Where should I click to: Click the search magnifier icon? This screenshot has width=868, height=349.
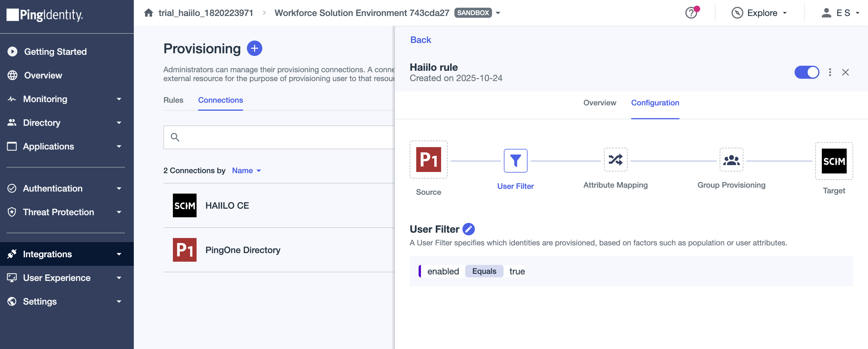point(175,137)
